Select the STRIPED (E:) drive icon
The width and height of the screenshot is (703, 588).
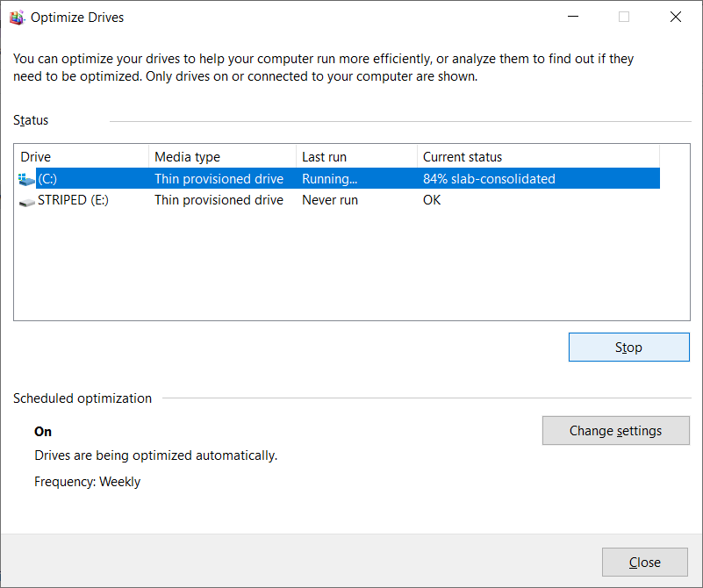(27, 203)
